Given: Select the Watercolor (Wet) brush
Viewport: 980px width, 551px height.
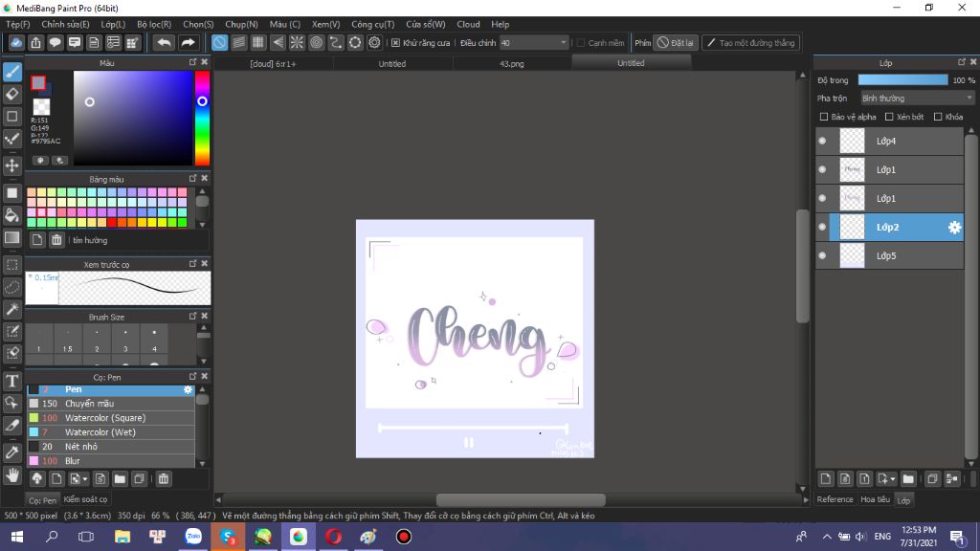Looking at the screenshot, I should pos(111,432).
